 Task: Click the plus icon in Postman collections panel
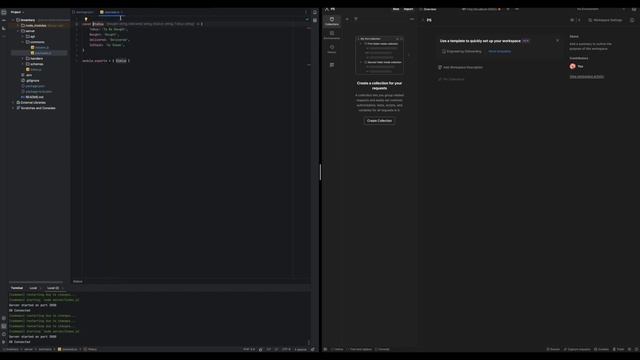tap(347, 19)
